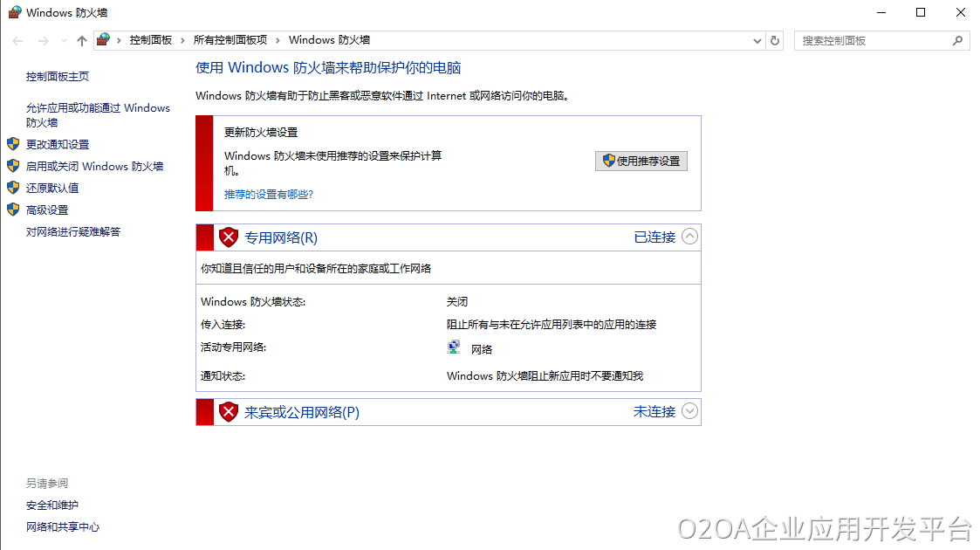Open 启用或关闭 Windows 防火墙 link
This screenshot has height=550, width=980.
pos(94,166)
